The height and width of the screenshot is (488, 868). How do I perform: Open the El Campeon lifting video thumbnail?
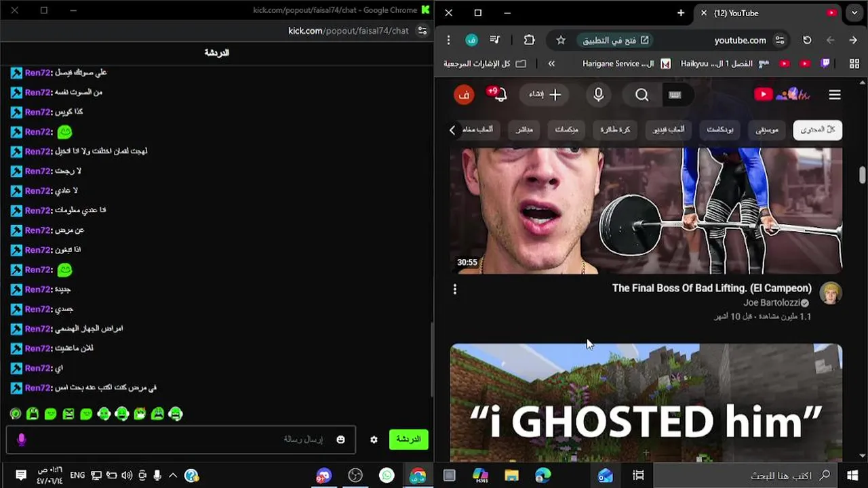point(646,211)
